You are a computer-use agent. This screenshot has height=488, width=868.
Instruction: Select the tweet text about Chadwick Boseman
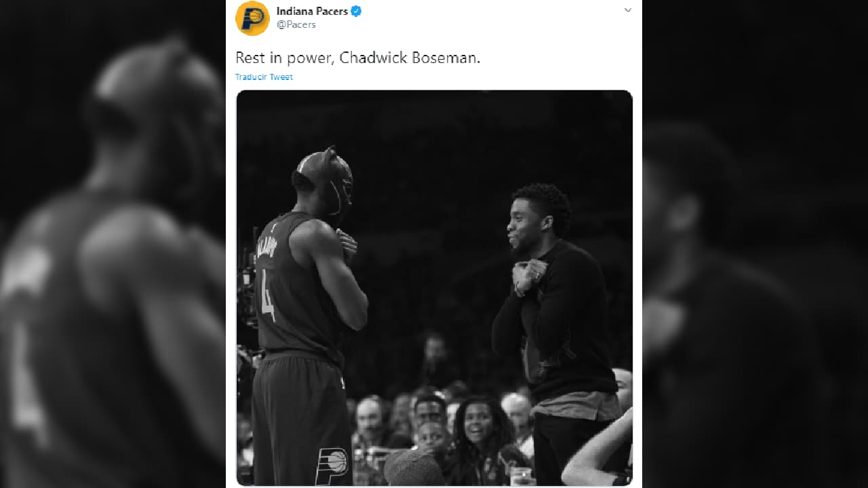tap(358, 58)
